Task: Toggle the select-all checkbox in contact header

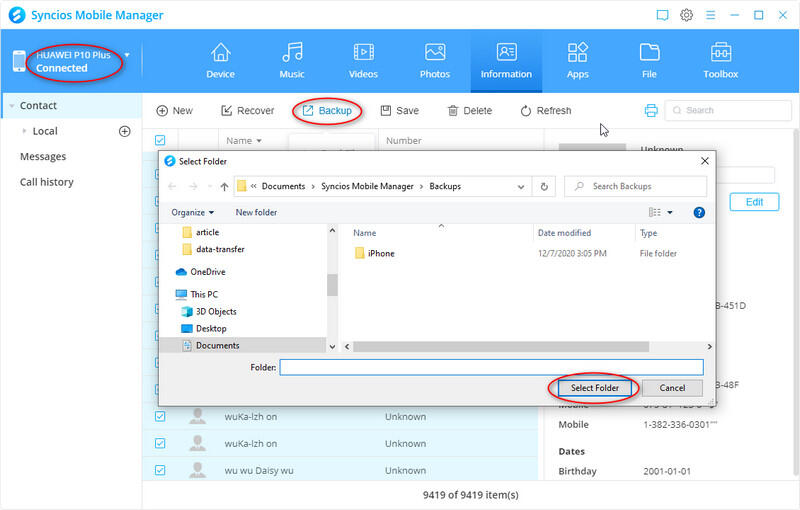Action: [160, 141]
